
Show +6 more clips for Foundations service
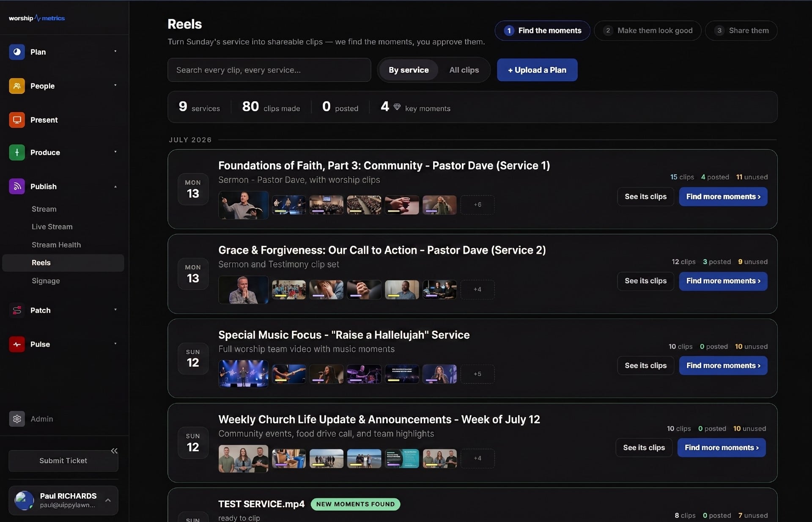[x=477, y=205]
